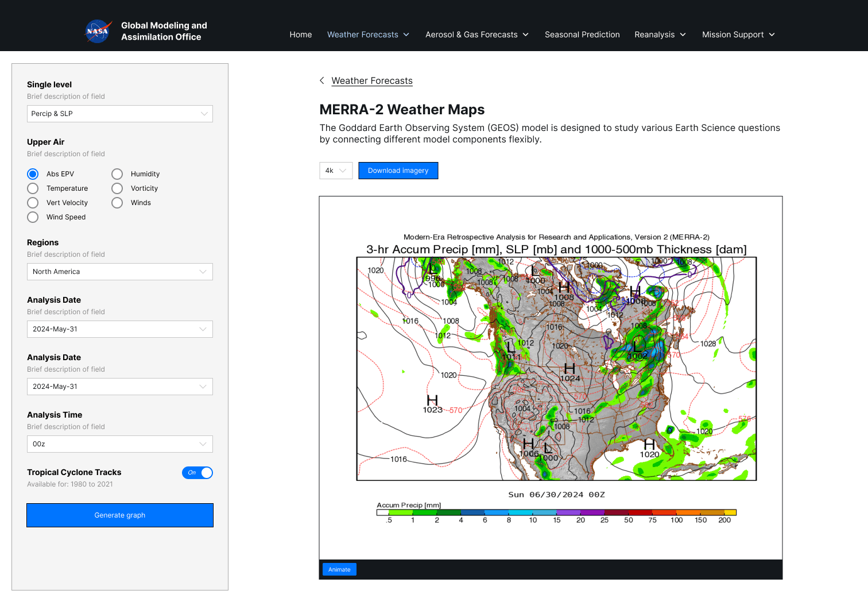The height and width of the screenshot is (602, 868).
Task: Click the NASA logo icon
Action: point(98,31)
